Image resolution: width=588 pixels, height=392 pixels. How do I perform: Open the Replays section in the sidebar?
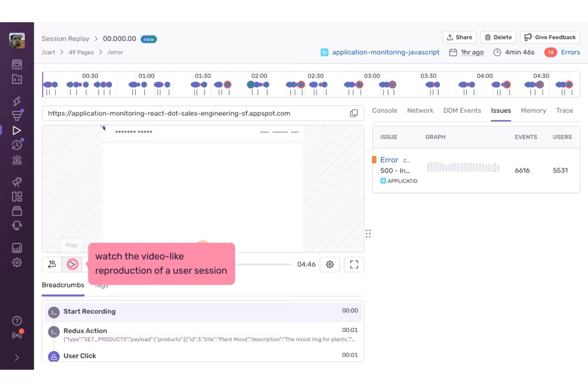click(x=17, y=130)
